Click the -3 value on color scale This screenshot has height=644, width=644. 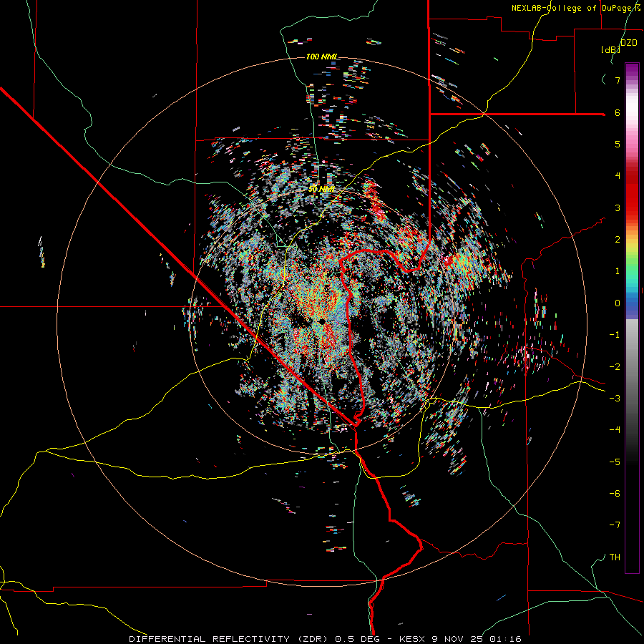[615, 399]
